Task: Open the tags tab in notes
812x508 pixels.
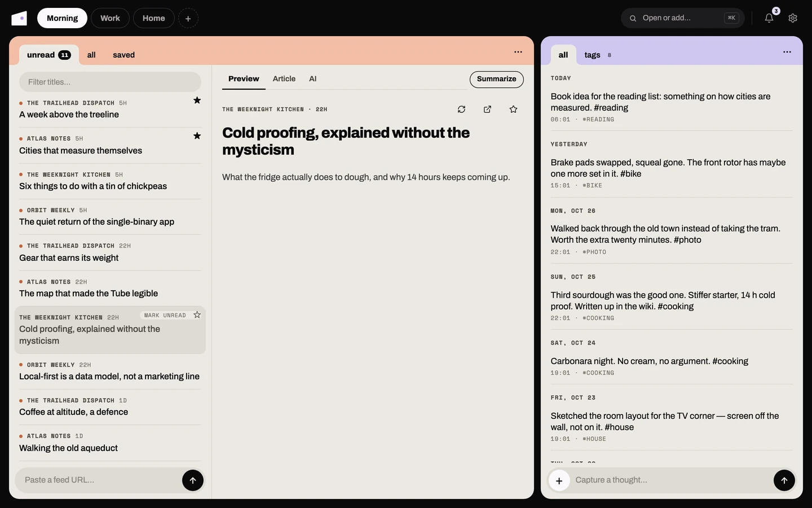Action: (x=598, y=55)
